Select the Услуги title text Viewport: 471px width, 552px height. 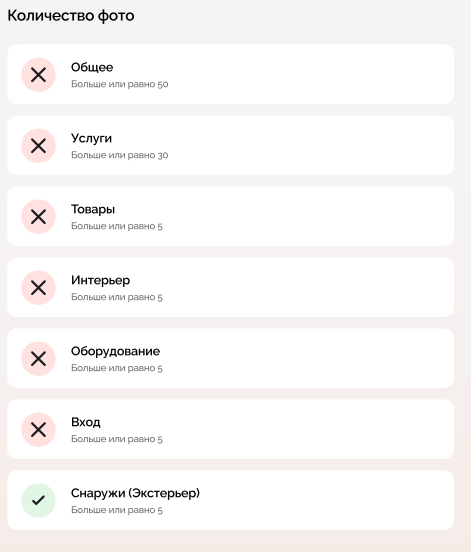91,138
